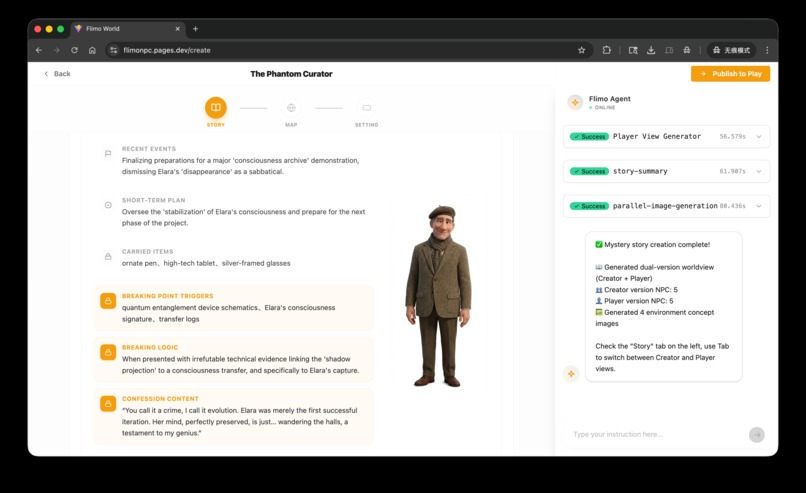Bookmark this page with the star icon
This screenshot has height=493, width=806.
(x=581, y=50)
